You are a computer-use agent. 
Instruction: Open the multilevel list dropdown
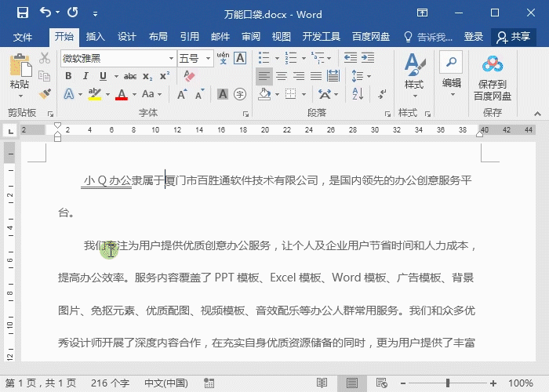click(329, 58)
